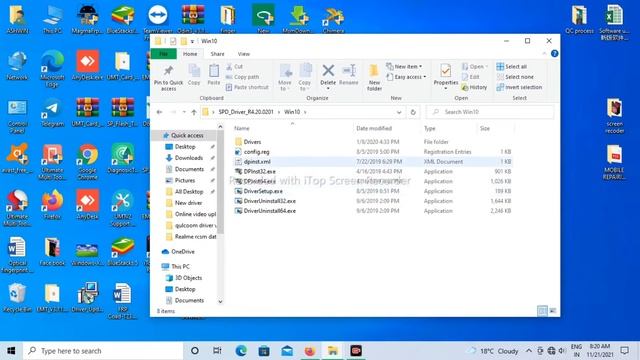
Task: Select DPInst32.exe file
Action: [259, 171]
